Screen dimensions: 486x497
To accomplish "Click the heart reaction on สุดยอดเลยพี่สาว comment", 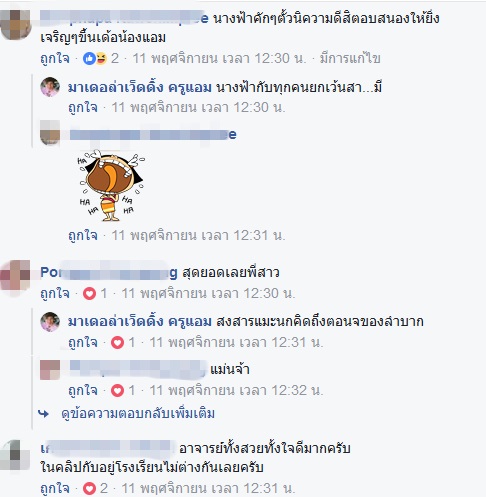I will pos(89,294).
